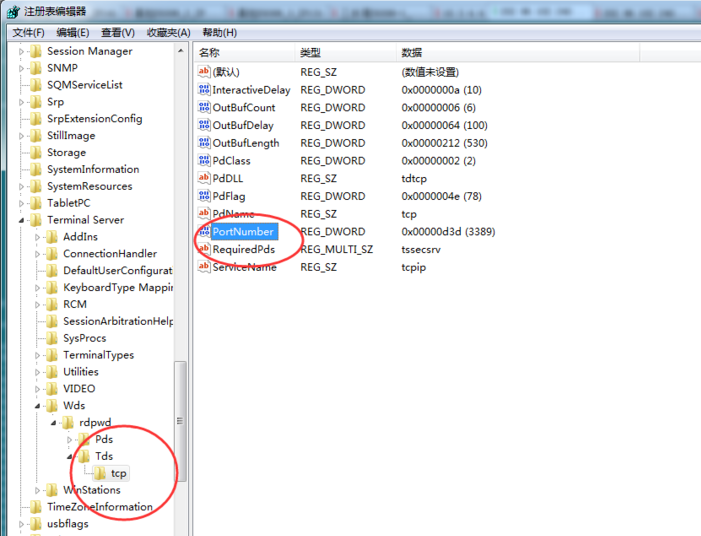Select the OutBufLength value entry

pyautogui.click(x=245, y=143)
